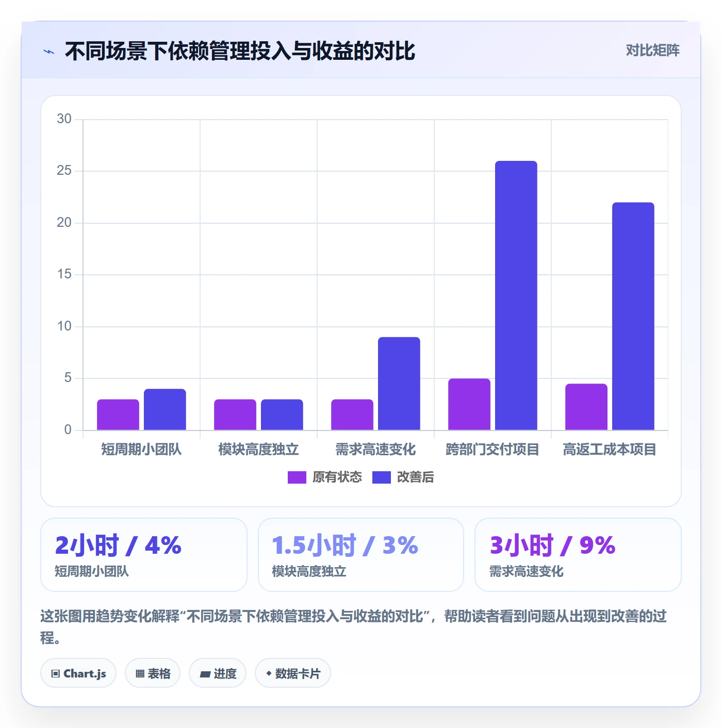Select the 进度 tag chip
The height and width of the screenshot is (728, 722).
tap(218, 673)
